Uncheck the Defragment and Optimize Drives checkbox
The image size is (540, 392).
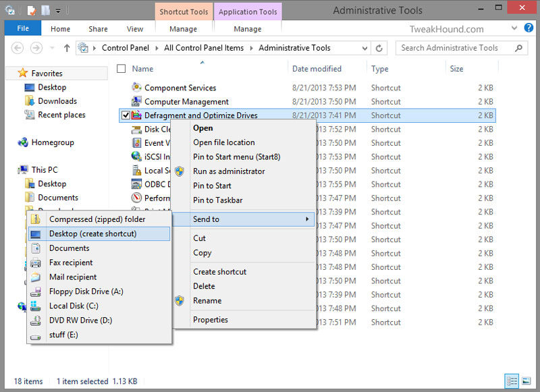point(126,115)
